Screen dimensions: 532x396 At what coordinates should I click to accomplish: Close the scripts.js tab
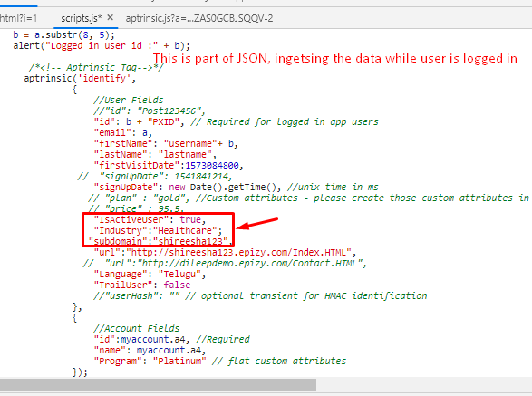[110, 17]
